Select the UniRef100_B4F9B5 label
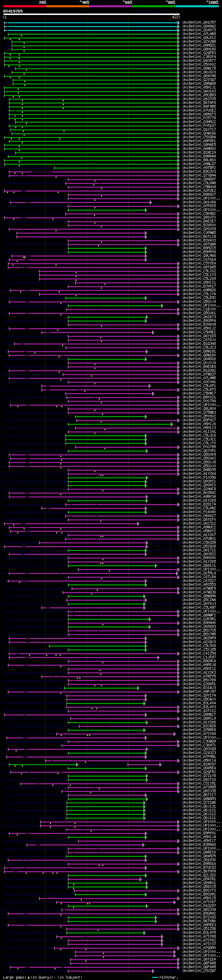Viewport: 222px width, 980px height. tap(199, 106)
